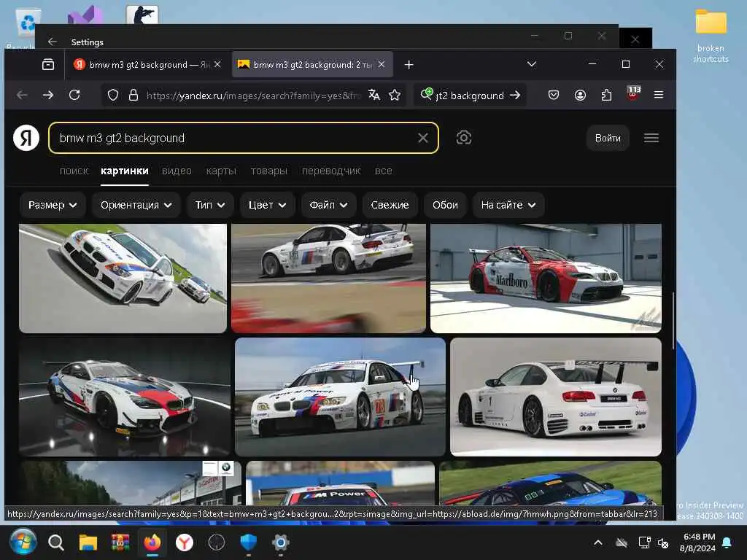747x560 pixels.
Task: Expand the Файл filter dropdown
Action: click(x=328, y=205)
